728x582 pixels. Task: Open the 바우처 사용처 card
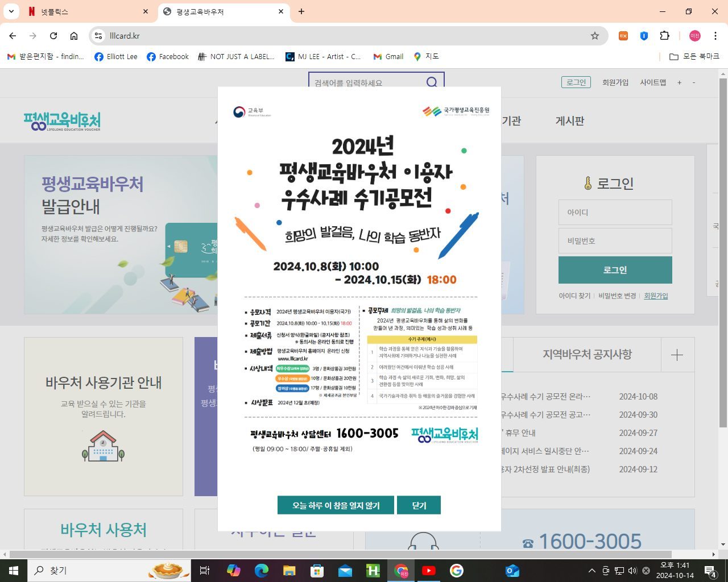click(104, 530)
